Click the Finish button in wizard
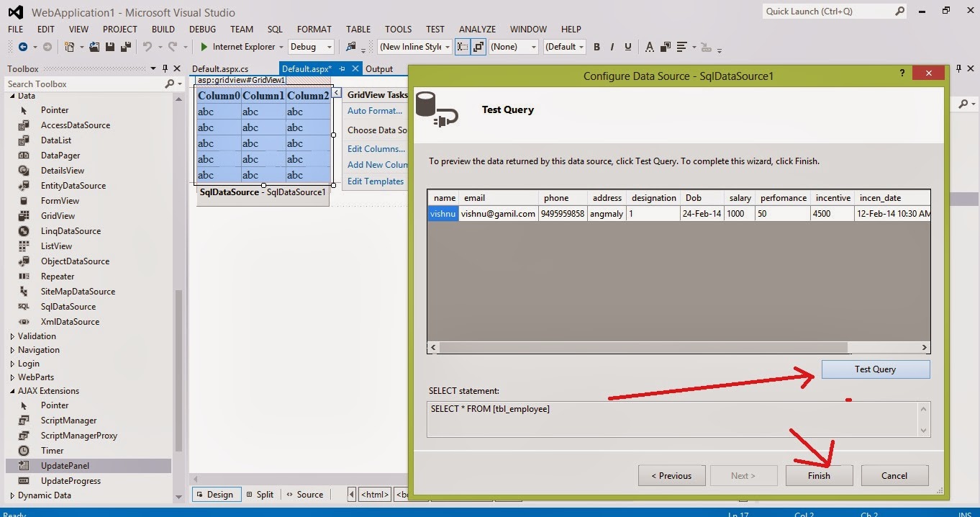 point(819,475)
